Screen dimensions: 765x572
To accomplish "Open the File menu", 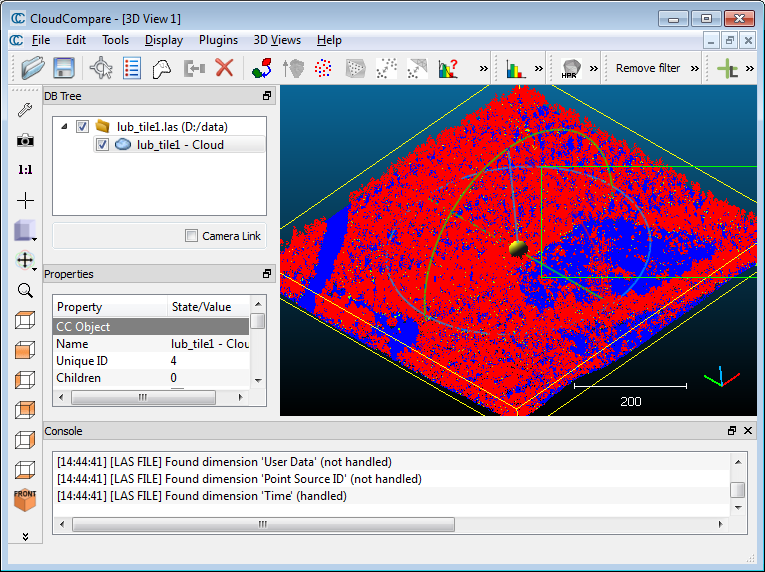I will 40,40.
